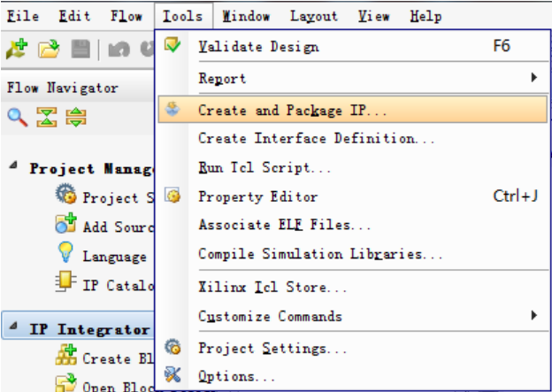This screenshot has height=392, width=552.
Task: Click the Open Project folder icon
Action: tap(49, 49)
